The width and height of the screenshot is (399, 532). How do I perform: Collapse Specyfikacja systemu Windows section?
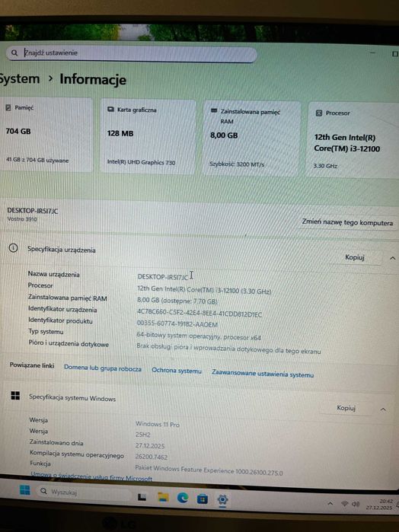click(x=383, y=409)
